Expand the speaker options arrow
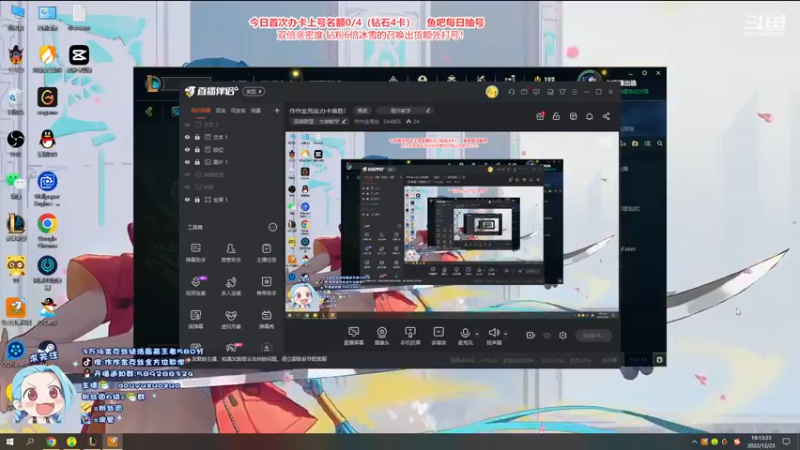Viewport: 800px width, 450px height. (506, 334)
